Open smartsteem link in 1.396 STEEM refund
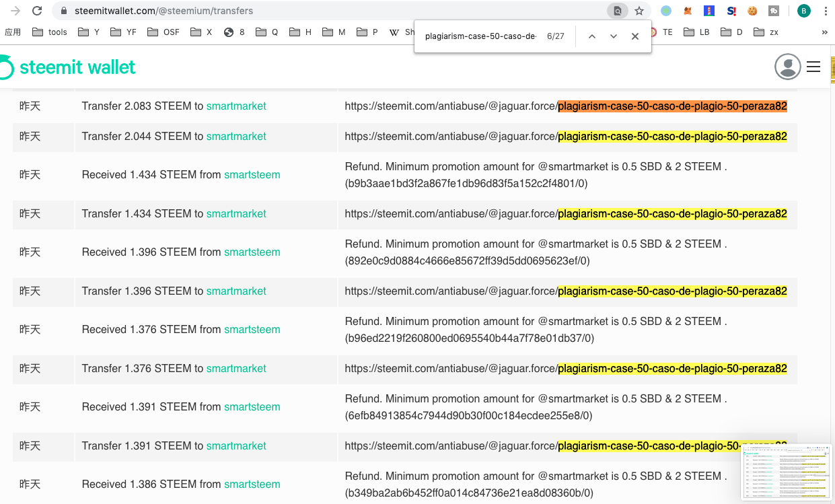The image size is (835, 504). tap(252, 252)
